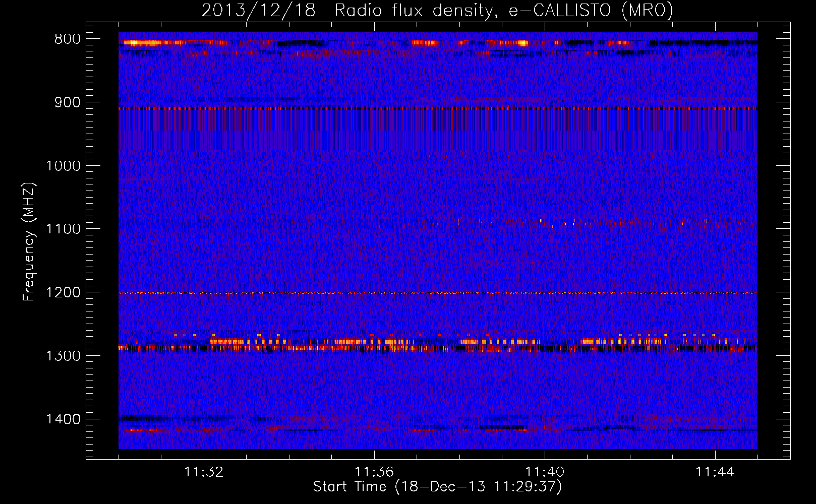The width and height of the screenshot is (816, 504).
Task: Click the 'Frequency (MHZ)' axis title
Action: (29, 242)
